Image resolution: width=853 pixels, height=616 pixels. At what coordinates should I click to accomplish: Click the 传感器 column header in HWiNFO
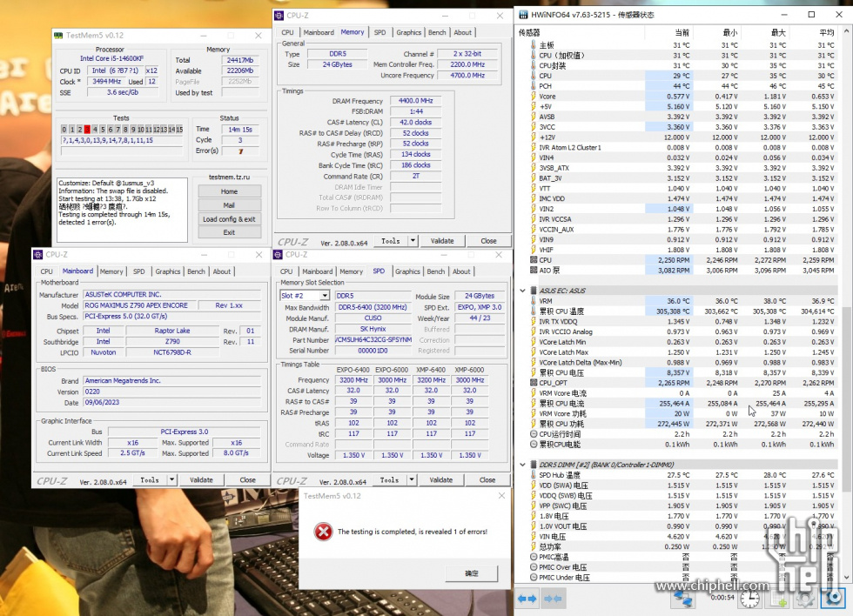coord(580,32)
